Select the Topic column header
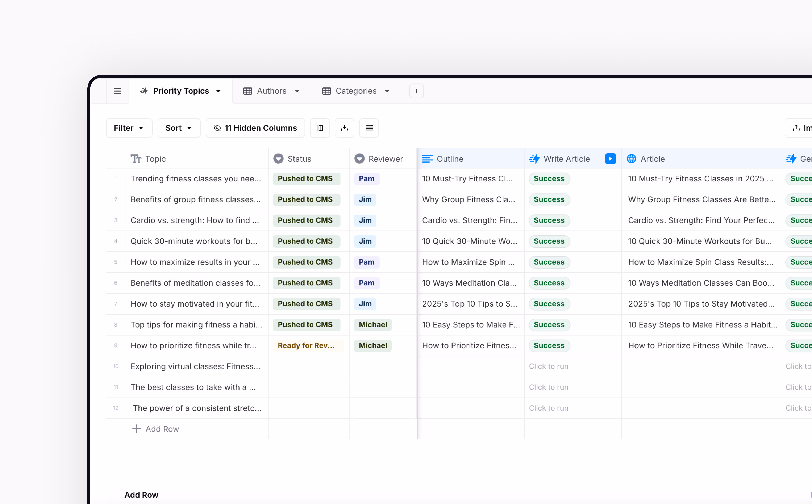The image size is (812, 504). click(197, 159)
